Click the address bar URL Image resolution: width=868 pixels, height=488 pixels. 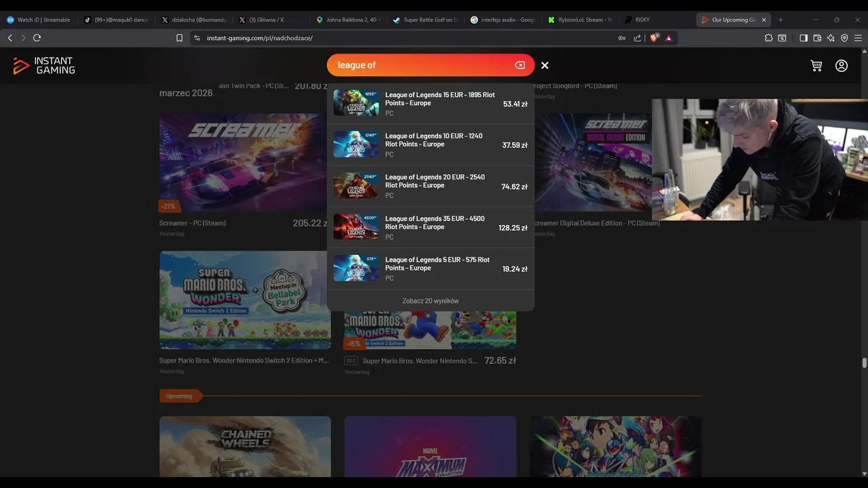click(260, 38)
